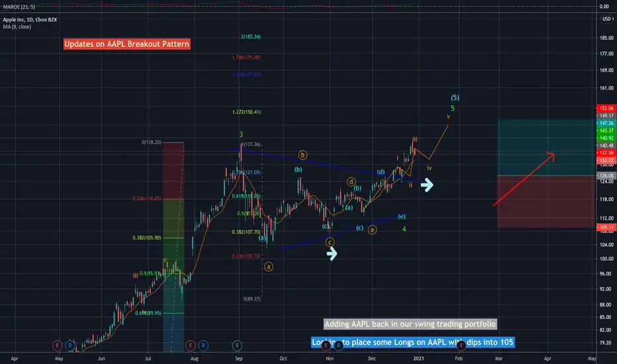
Task: Select the orange wave iv label
Action: (x=429, y=168)
